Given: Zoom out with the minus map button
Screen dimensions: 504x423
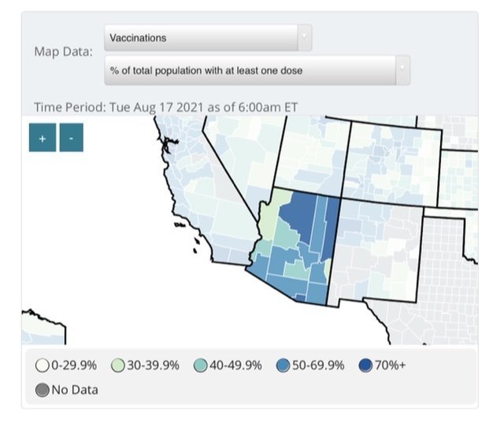Looking at the screenshot, I should pos(71,138).
